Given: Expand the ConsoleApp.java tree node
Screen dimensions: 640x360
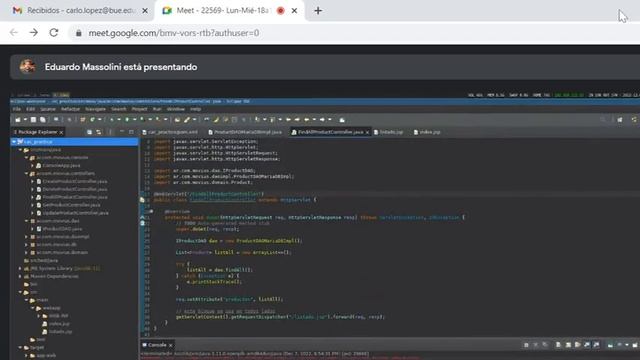Looking at the screenshot, I should pyautogui.click(x=33, y=166).
